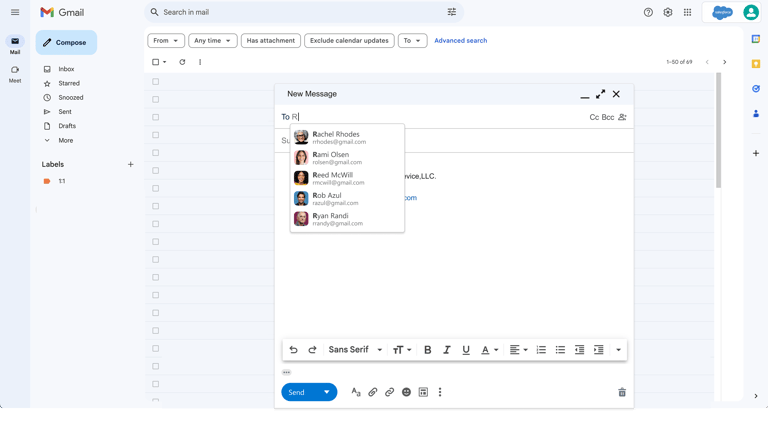The image size is (768, 429).
Task: Add Bcc recipients
Action: [608, 117]
